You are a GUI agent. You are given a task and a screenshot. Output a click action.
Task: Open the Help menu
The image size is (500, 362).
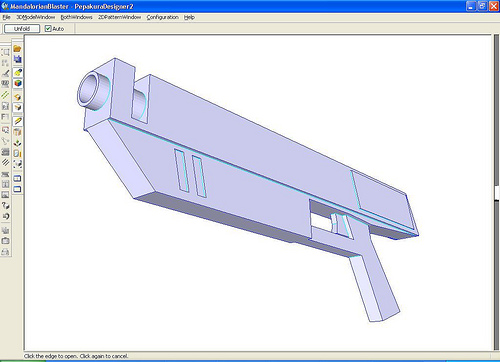(189, 17)
